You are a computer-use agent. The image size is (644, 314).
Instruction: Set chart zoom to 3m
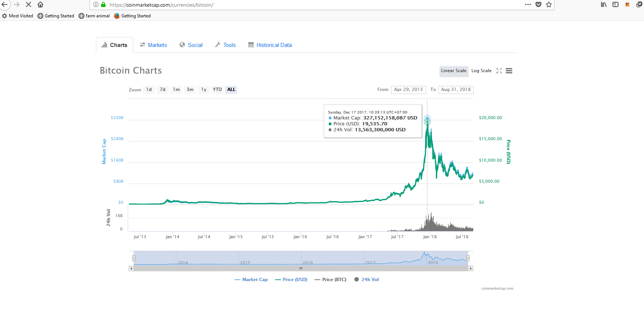click(x=190, y=90)
